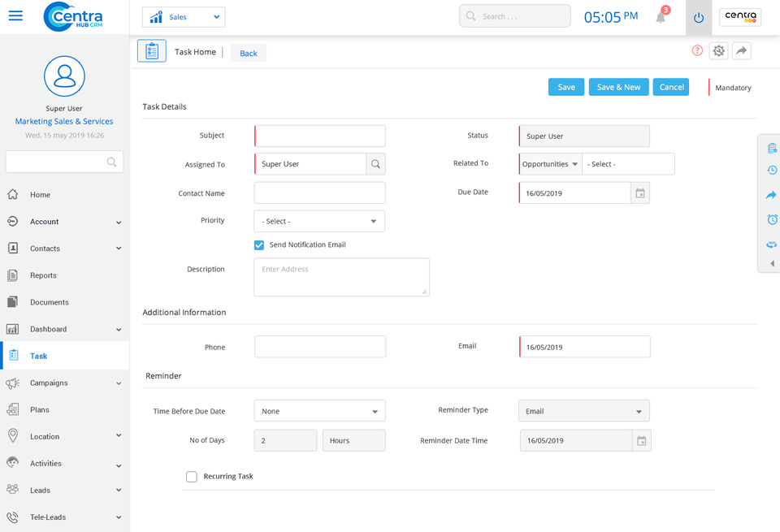Open the Priority dropdown

(319, 221)
